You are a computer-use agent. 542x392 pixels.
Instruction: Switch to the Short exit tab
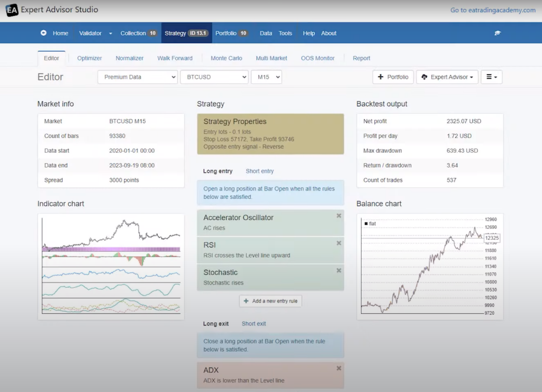pyautogui.click(x=254, y=324)
